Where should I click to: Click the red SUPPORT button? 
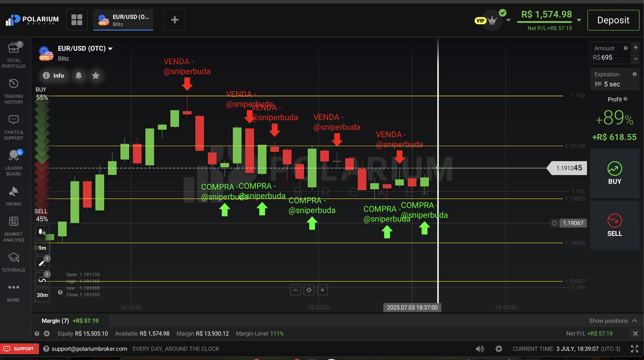tap(20, 349)
